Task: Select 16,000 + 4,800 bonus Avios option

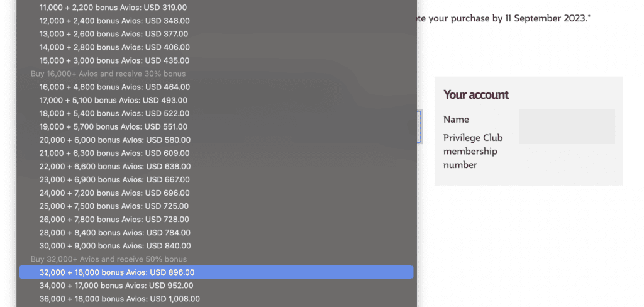Action: click(x=113, y=87)
